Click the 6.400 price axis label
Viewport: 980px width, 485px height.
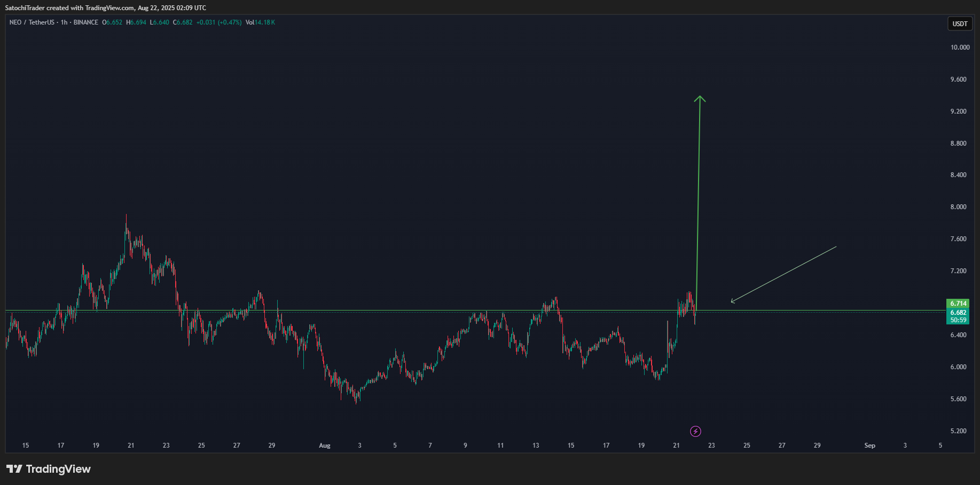click(958, 335)
